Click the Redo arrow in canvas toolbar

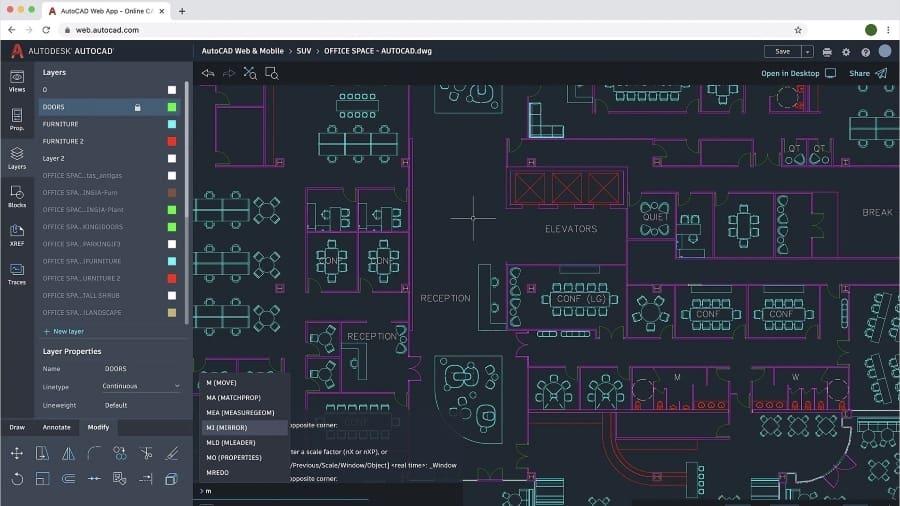(x=228, y=73)
